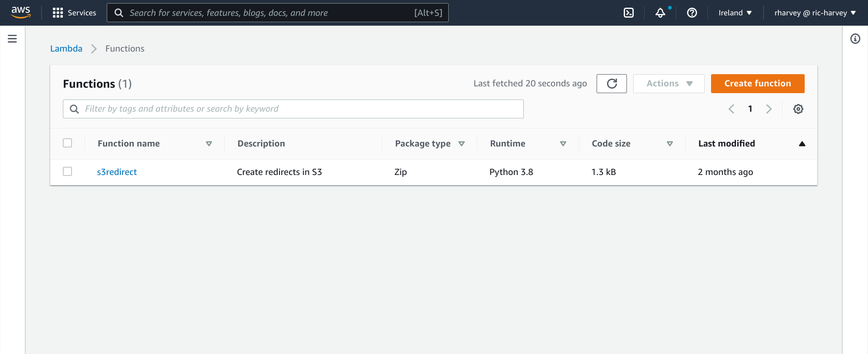Expand the hamburger side navigation menu

(x=12, y=39)
